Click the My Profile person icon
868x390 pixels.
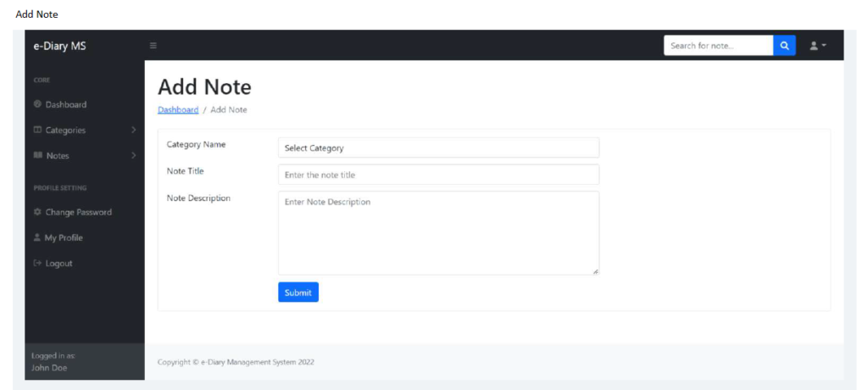point(37,237)
